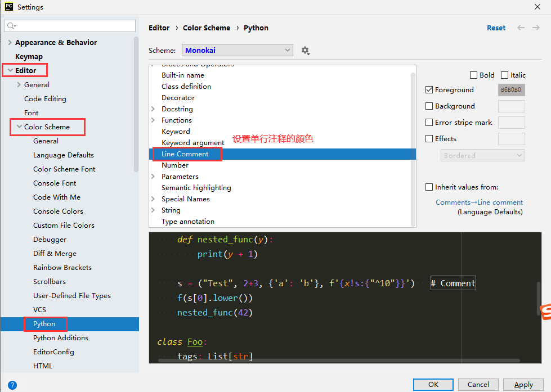Select Console Colors page

pyautogui.click(x=58, y=211)
